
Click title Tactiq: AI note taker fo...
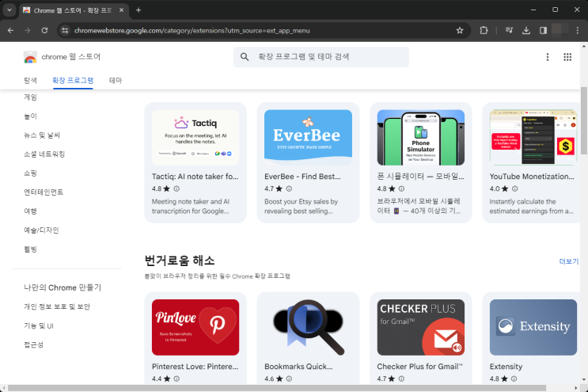pos(195,177)
